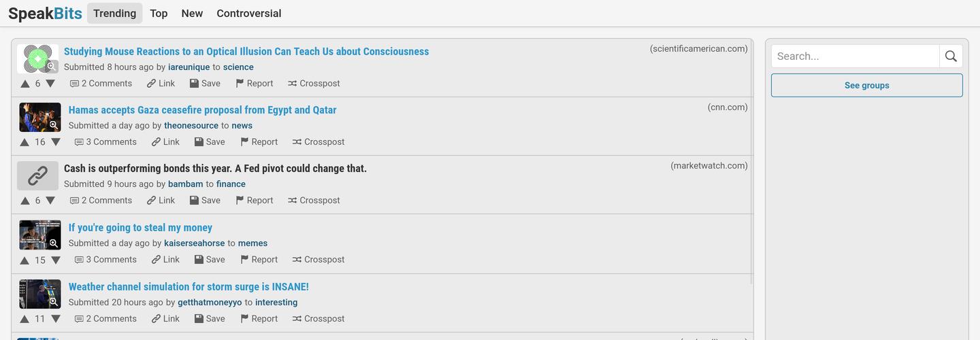980x340 pixels.
Task: Open the Controversial tab
Action: [248, 14]
